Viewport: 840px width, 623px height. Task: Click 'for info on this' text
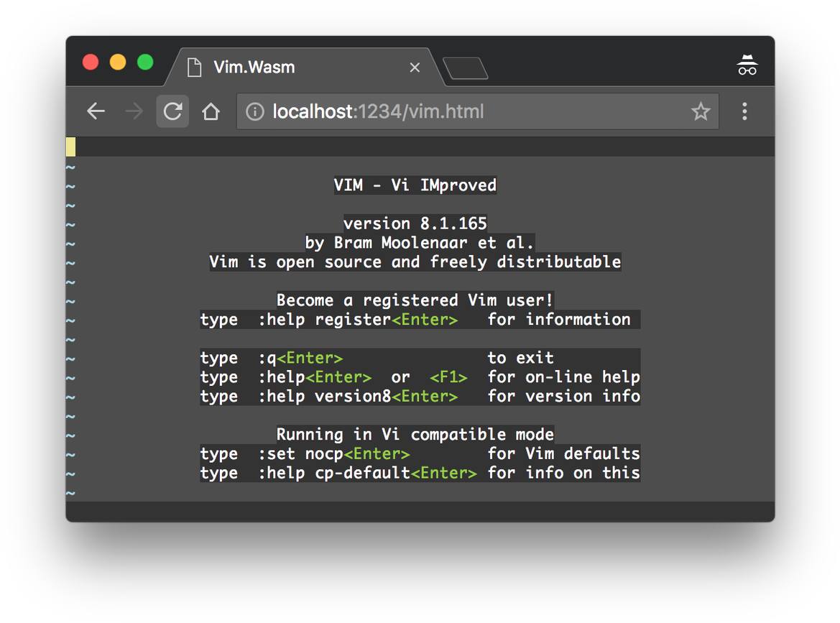pos(563,473)
